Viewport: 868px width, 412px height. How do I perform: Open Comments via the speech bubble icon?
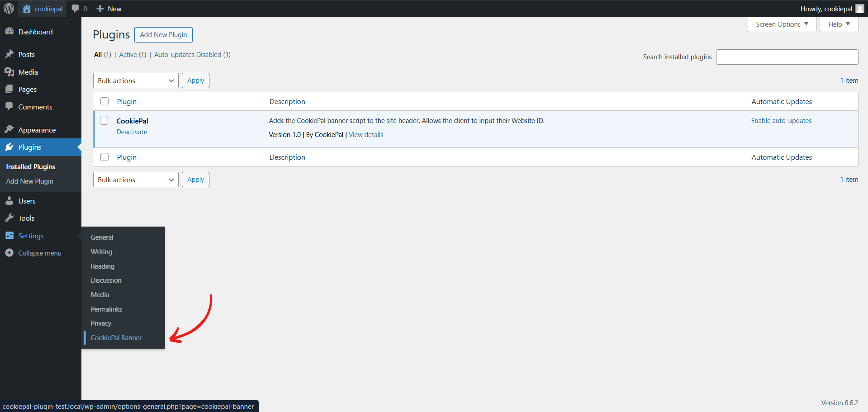click(x=10, y=107)
